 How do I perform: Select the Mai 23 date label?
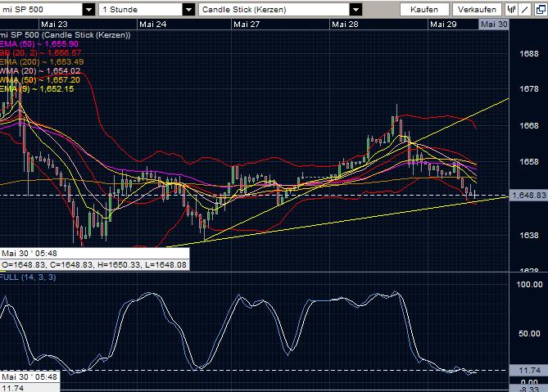click(x=54, y=24)
